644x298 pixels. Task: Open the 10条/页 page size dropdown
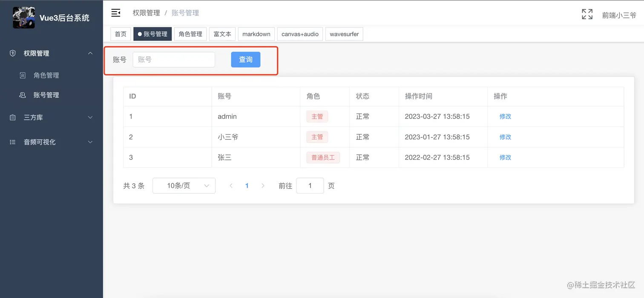184,185
